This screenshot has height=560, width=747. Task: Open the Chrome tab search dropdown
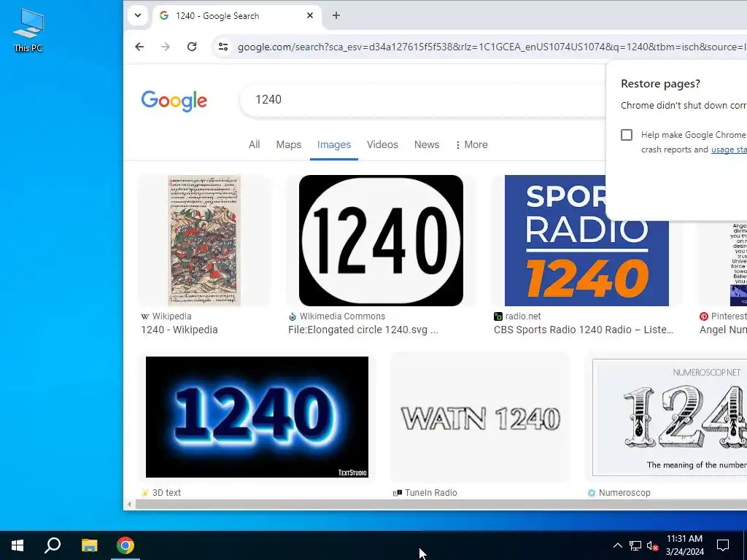tap(138, 15)
